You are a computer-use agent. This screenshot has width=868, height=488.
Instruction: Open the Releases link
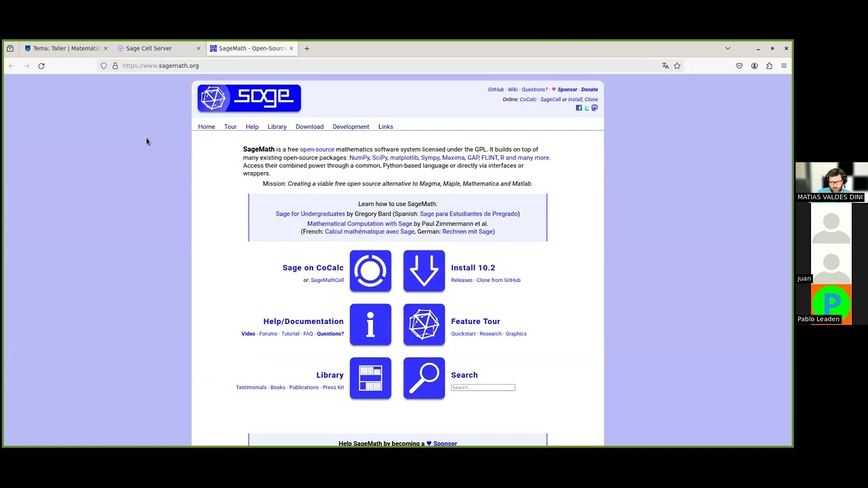point(462,280)
